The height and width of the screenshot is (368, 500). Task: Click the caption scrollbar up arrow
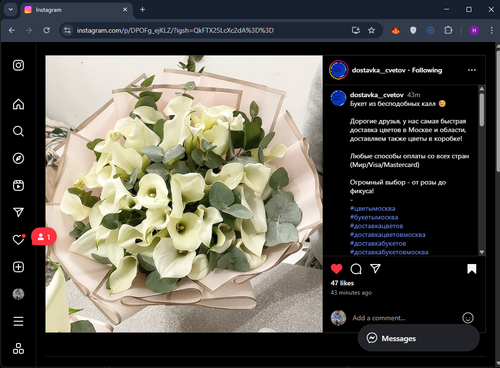click(482, 89)
